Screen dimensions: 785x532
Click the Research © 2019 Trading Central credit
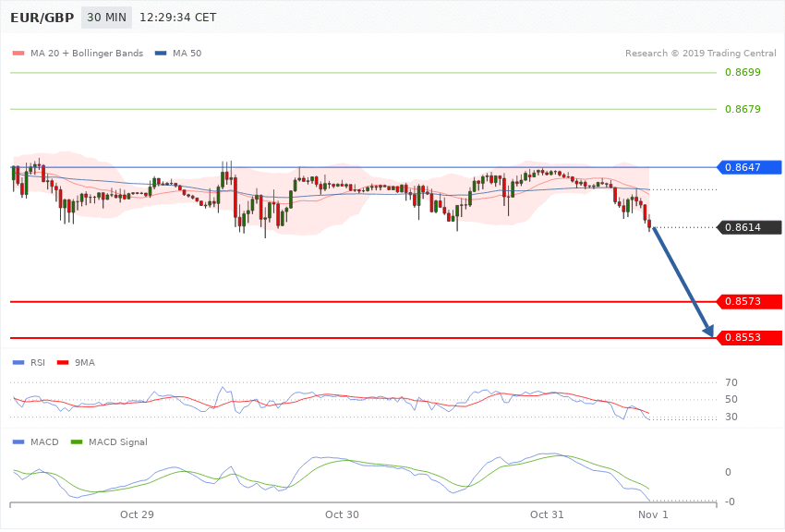[x=700, y=53]
